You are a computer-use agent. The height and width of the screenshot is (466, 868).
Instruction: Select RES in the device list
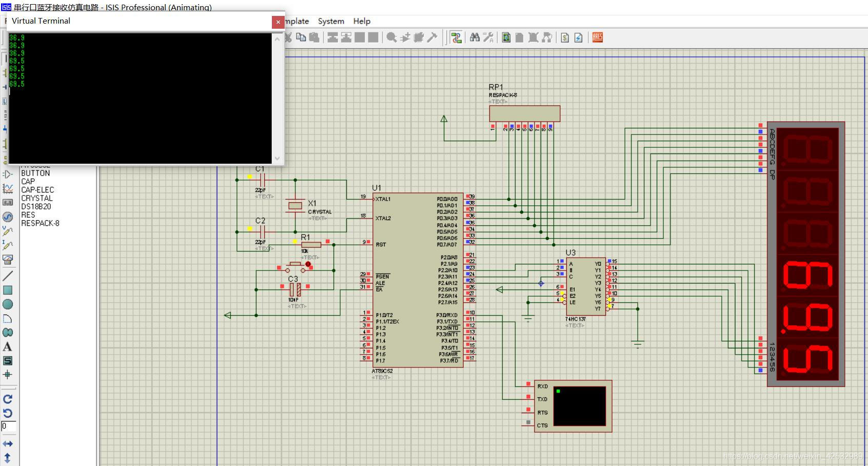(x=28, y=215)
